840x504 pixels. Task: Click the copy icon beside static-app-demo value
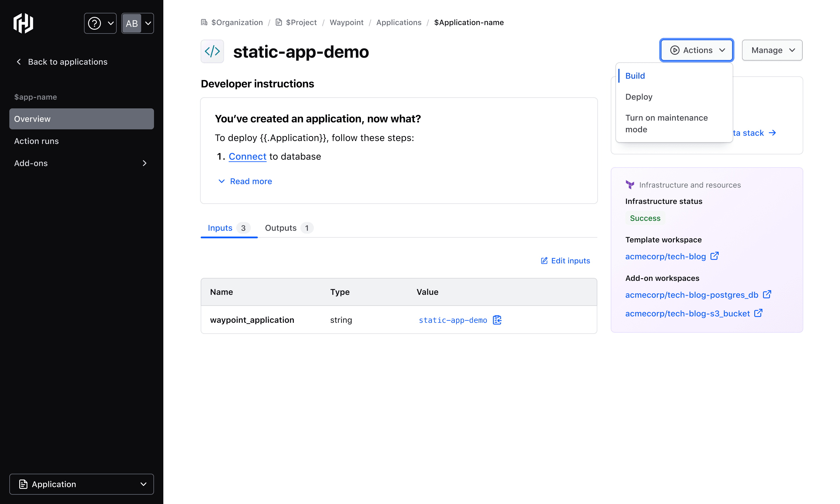[x=497, y=320]
